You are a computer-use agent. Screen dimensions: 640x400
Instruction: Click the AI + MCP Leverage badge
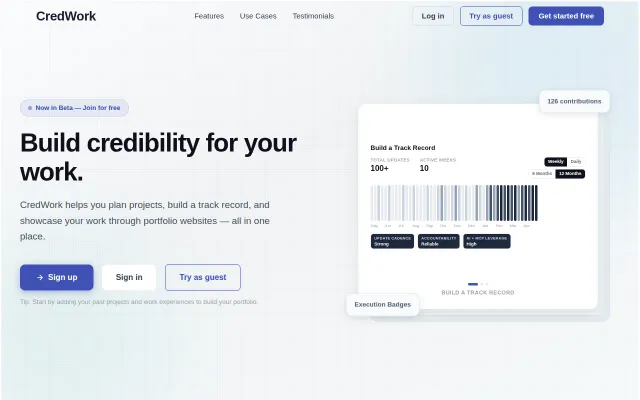tap(487, 241)
